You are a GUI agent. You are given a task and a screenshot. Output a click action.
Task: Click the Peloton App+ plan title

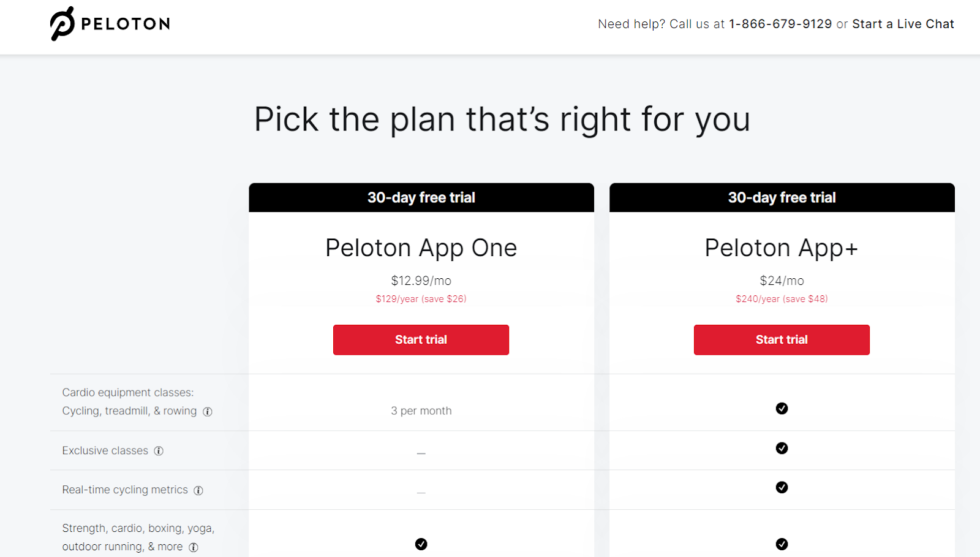(x=782, y=248)
